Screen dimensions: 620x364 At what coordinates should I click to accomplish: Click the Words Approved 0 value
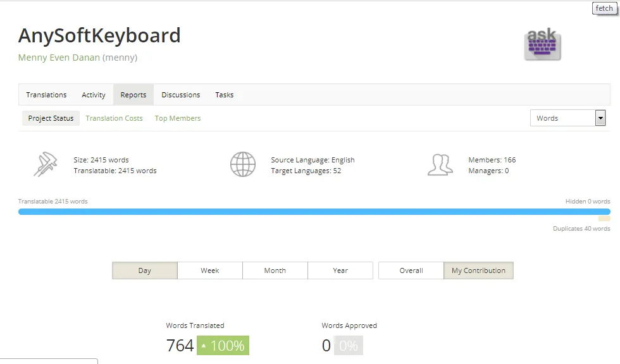click(326, 346)
